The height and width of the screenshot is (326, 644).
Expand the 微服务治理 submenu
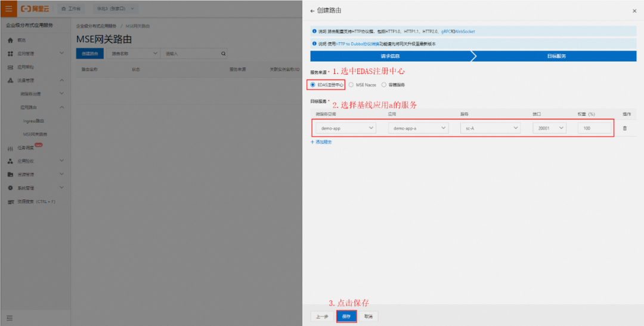(x=61, y=94)
